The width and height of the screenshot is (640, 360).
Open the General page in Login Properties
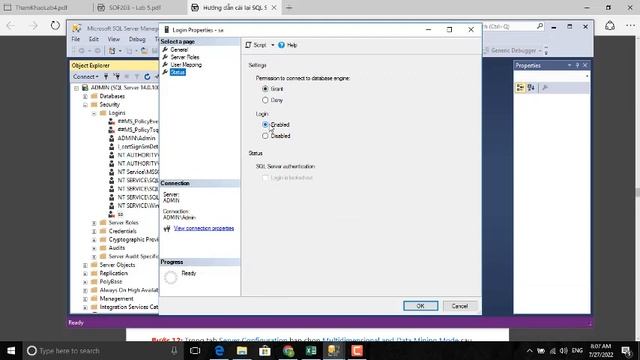[x=179, y=49]
